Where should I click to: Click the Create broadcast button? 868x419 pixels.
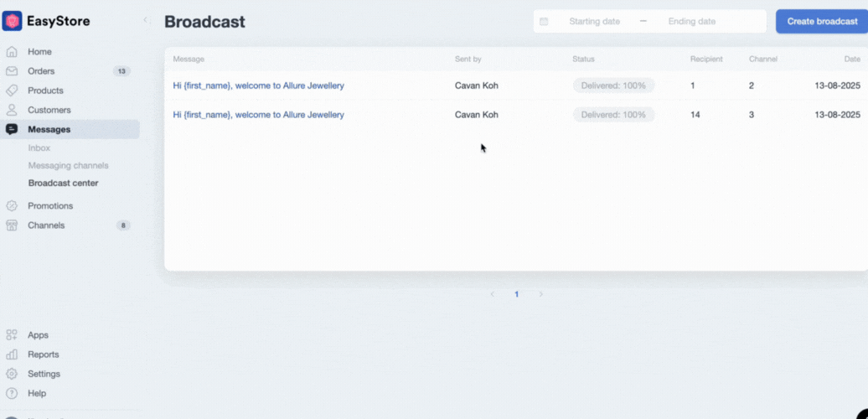822,21
